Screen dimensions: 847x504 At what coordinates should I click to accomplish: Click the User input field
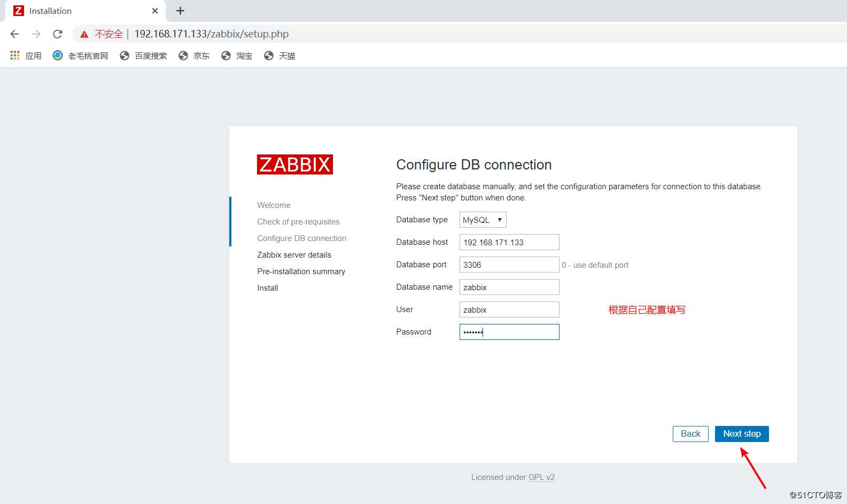click(x=509, y=309)
